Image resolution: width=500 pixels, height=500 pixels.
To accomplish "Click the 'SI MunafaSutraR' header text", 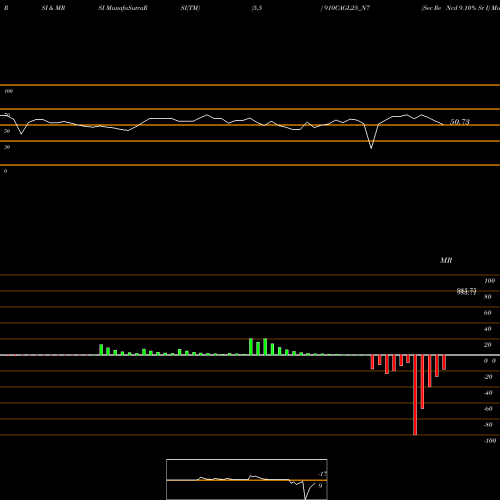I will (123, 8).
